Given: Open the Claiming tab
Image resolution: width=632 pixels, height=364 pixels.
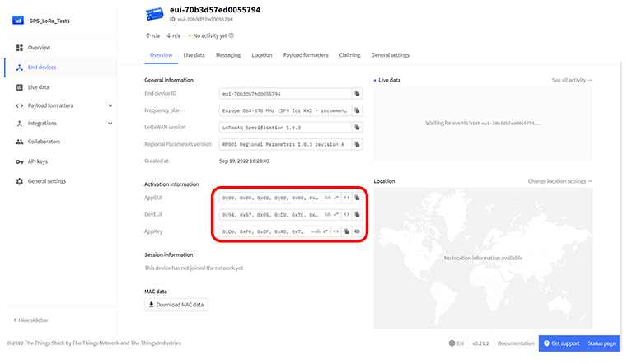Looking at the screenshot, I should 349,55.
